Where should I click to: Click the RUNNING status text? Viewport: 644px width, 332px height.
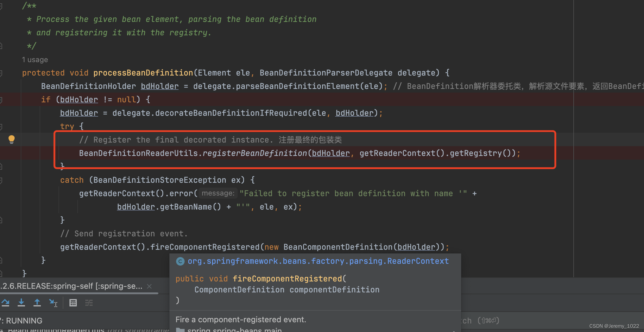coord(24,321)
